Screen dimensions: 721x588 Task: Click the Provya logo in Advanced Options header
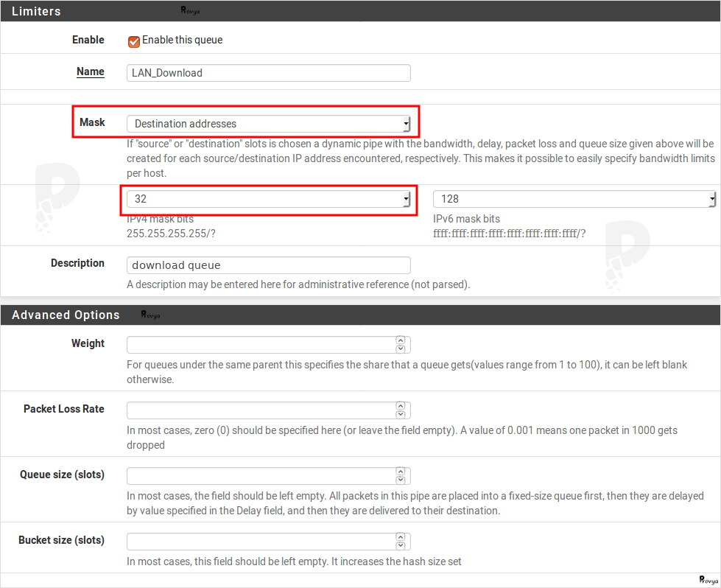[150, 315]
